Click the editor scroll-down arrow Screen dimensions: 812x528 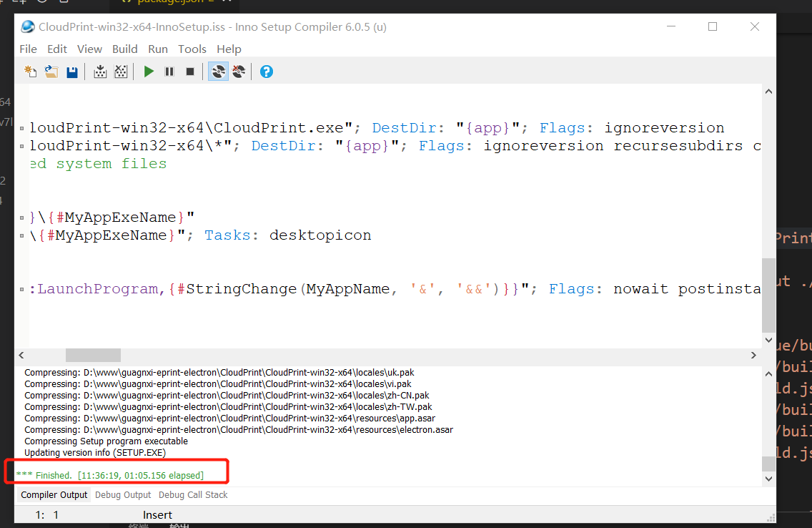coord(768,340)
